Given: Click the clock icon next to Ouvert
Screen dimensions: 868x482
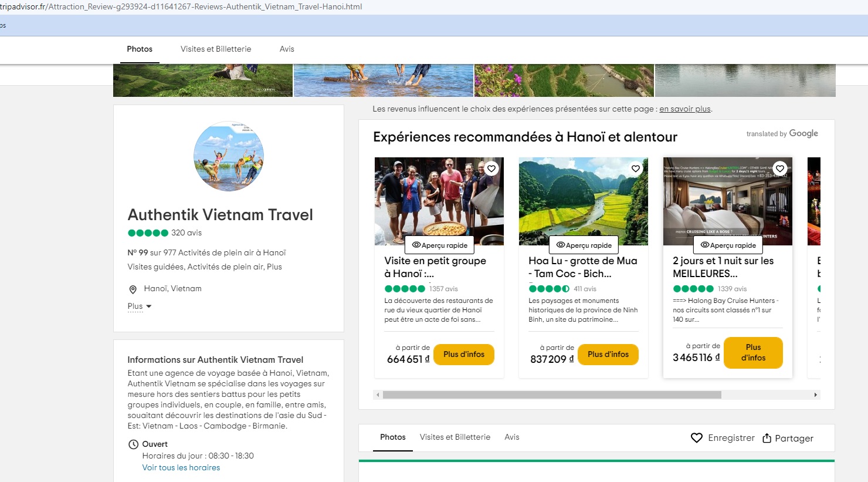Looking at the screenshot, I should pyautogui.click(x=133, y=444).
